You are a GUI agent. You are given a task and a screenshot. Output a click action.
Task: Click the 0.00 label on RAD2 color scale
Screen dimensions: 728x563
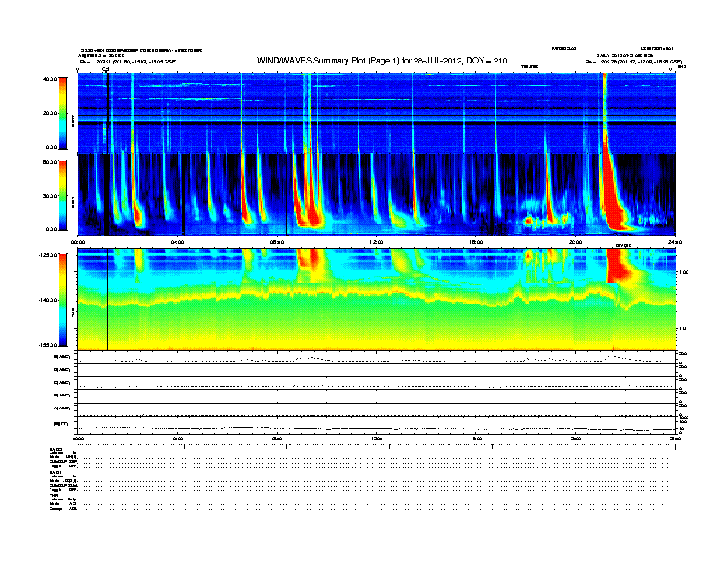tap(51, 147)
